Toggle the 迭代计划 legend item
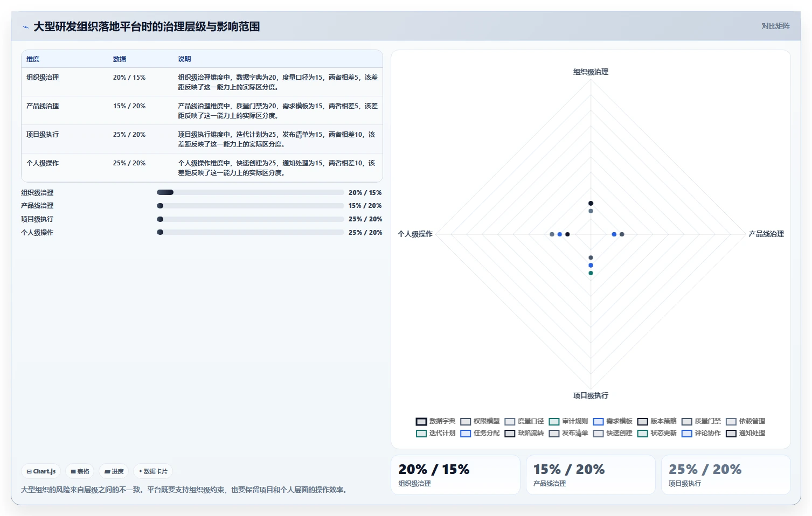Screen dimensions: 812x516 pyautogui.click(x=435, y=433)
